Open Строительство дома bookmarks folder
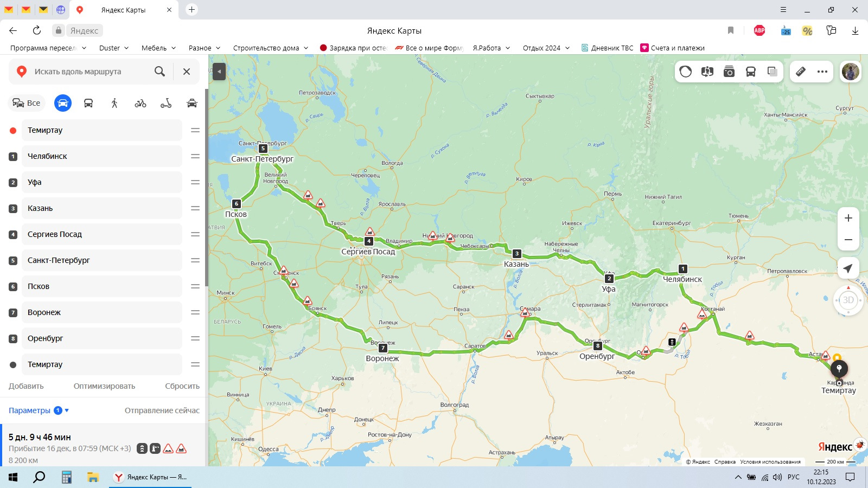Viewport: 868px width, 488px height. (271, 48)
